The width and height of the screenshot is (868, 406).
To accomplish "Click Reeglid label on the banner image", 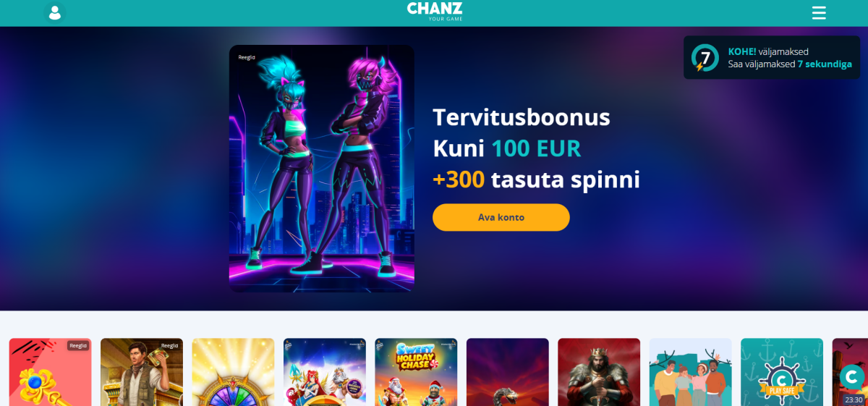I will pos(247,57).
